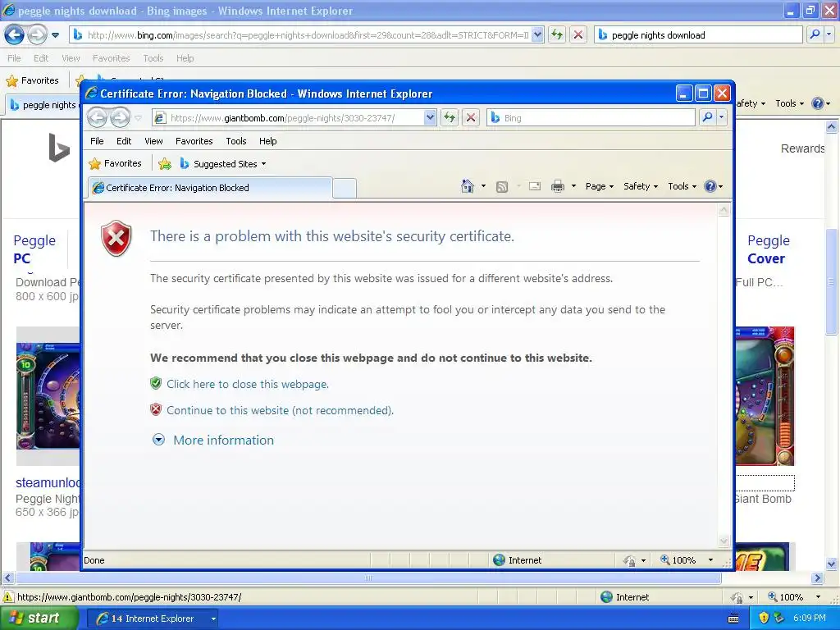Viewport: 840px width, 630px height.
Task: Click the Bing logo on the background page
Action: coord(58,148)
